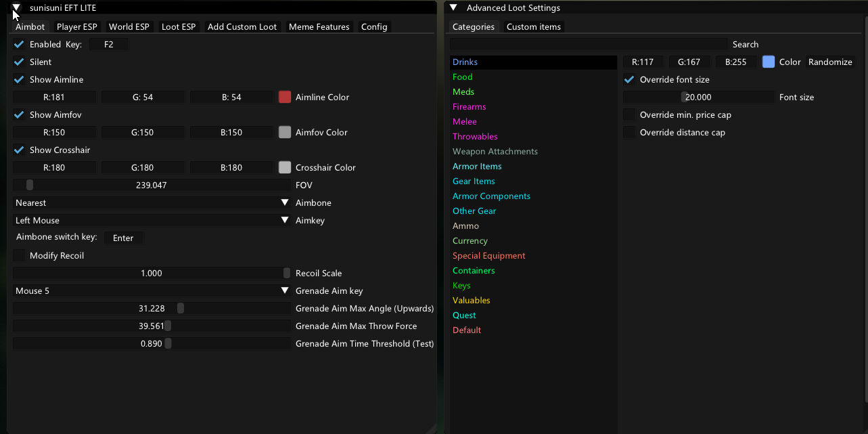
Task: Click the FOV slider
Action: tap(152, 185)
